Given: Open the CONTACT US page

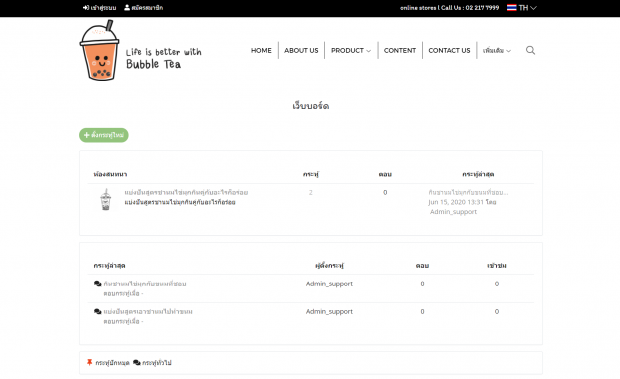Looking at the screenshot, I should (449, 51).
